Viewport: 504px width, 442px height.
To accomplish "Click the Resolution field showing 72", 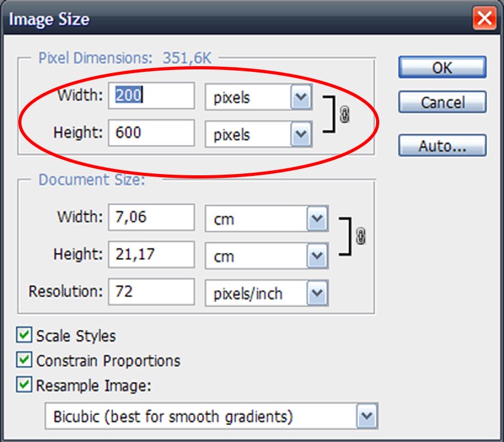I will coord(151,292).
